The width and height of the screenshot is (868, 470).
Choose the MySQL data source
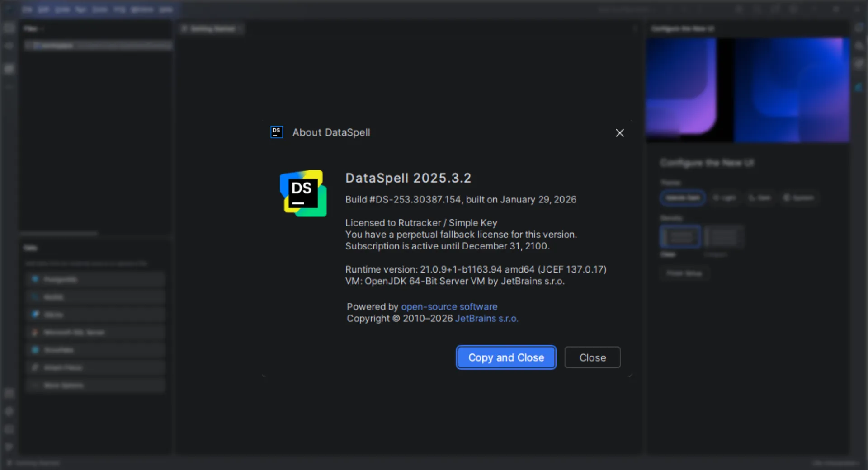(96, 297)
